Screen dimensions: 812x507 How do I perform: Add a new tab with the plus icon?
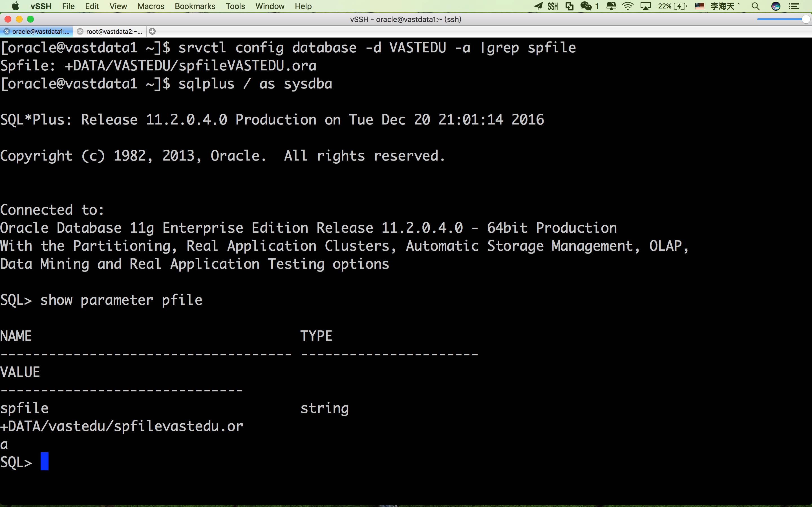click(x=152, y=32)
